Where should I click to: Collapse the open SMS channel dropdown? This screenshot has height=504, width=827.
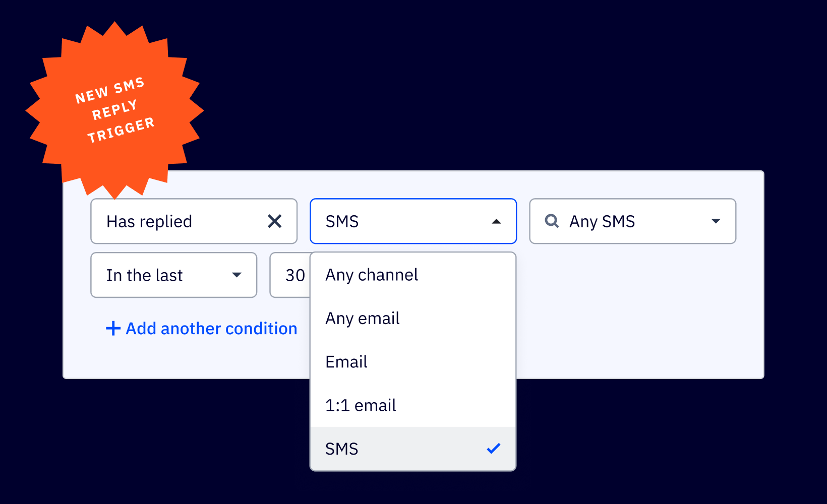coord(413,221)
